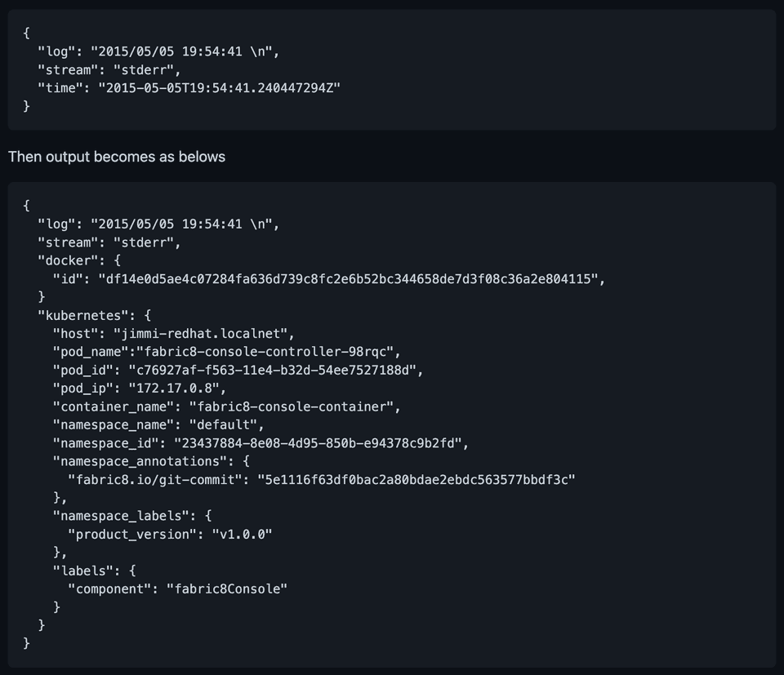Click the fabric8.io/git-commit hash value

(x=416, y=479)
